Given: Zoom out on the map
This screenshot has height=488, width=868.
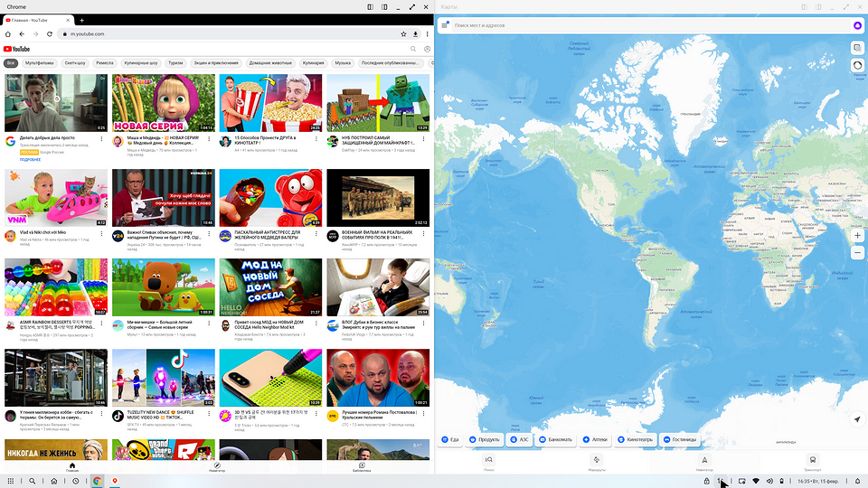Looking at the screenshot, I should [857, 253].
